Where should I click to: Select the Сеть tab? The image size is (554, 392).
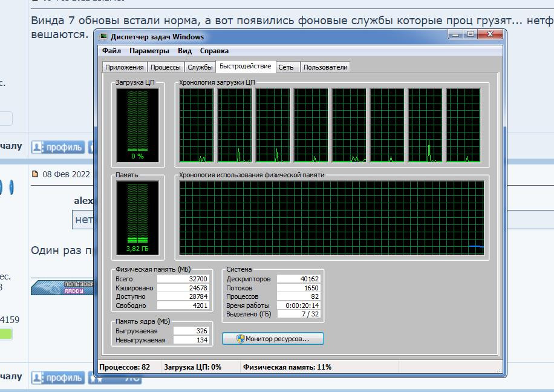(x=286, y=67)
